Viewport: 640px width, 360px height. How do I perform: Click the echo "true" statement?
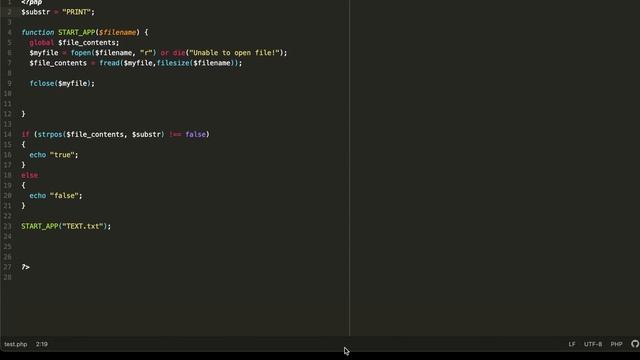(54, 155)
